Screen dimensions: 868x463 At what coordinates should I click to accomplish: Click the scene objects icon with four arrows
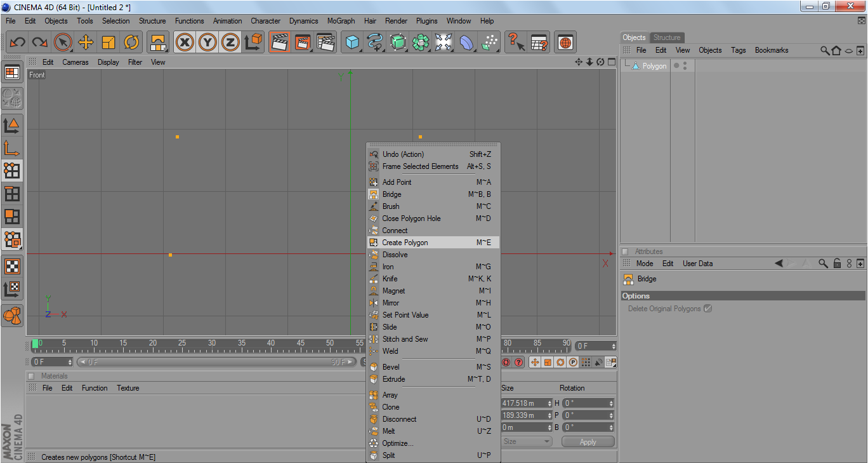444,43
